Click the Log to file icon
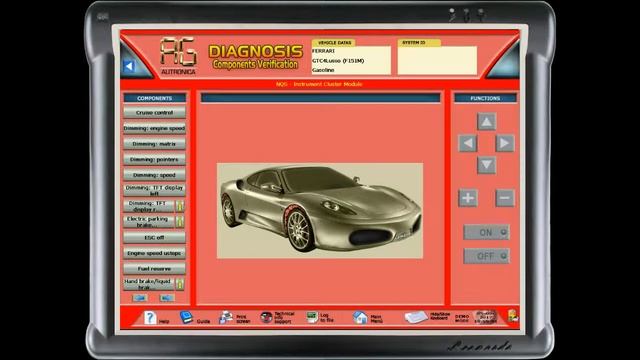The width and height of the screenshot is (640, 360). [x=312, y=317]
